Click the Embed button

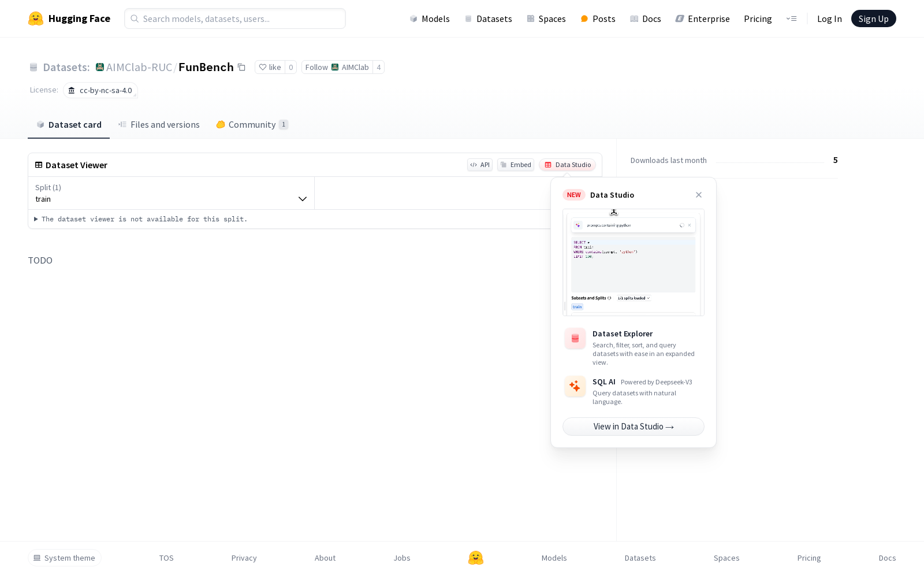[x=516, y=165]
